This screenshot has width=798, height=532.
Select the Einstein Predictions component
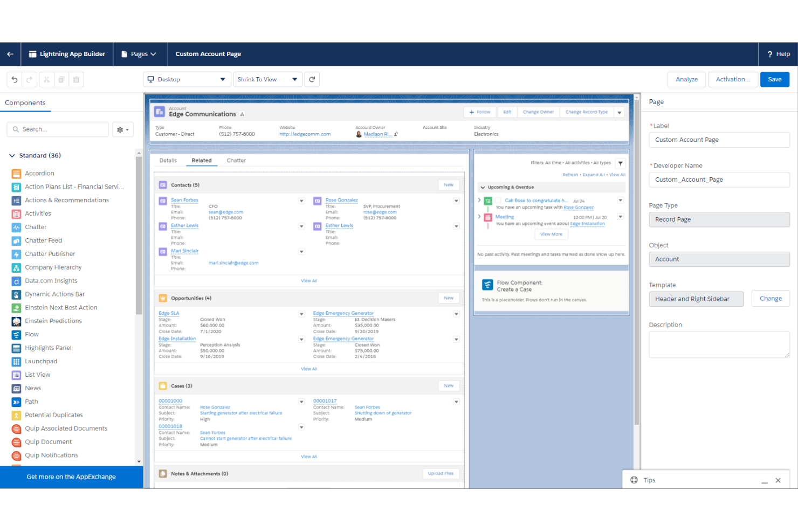[x=53, y=321]
